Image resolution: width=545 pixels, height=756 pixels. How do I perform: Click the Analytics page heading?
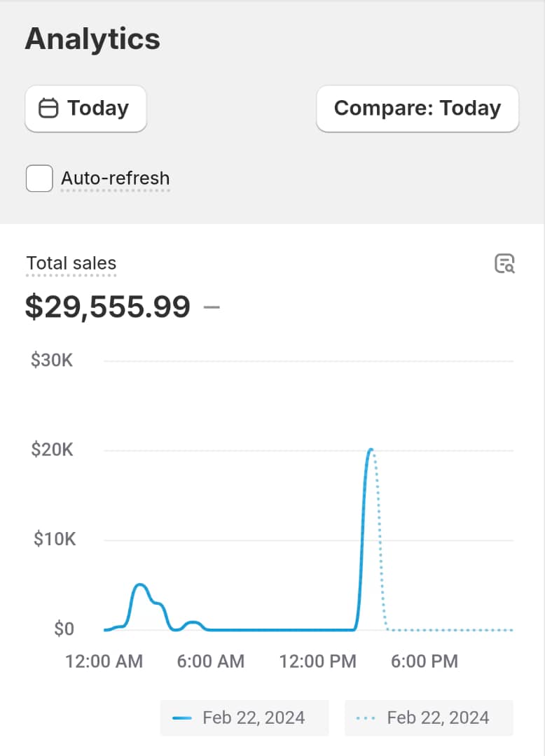point(92,39)
